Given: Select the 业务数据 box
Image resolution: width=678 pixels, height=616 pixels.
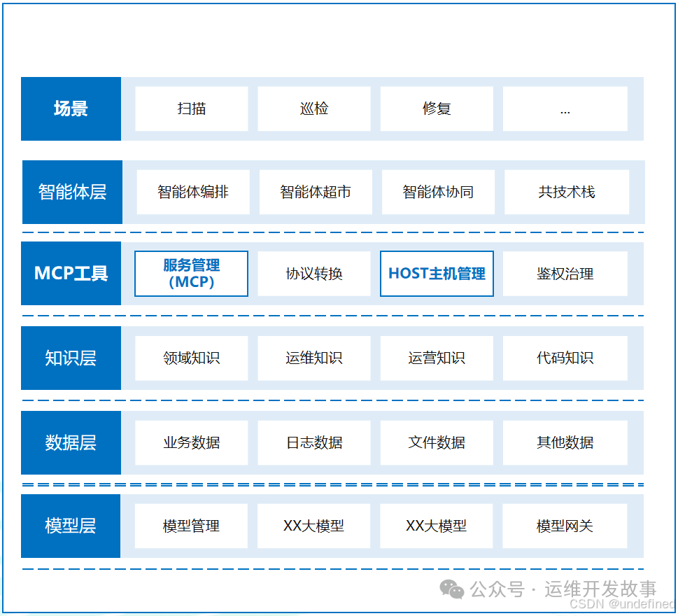Looking at the screenshot, I should coord(192,443).
